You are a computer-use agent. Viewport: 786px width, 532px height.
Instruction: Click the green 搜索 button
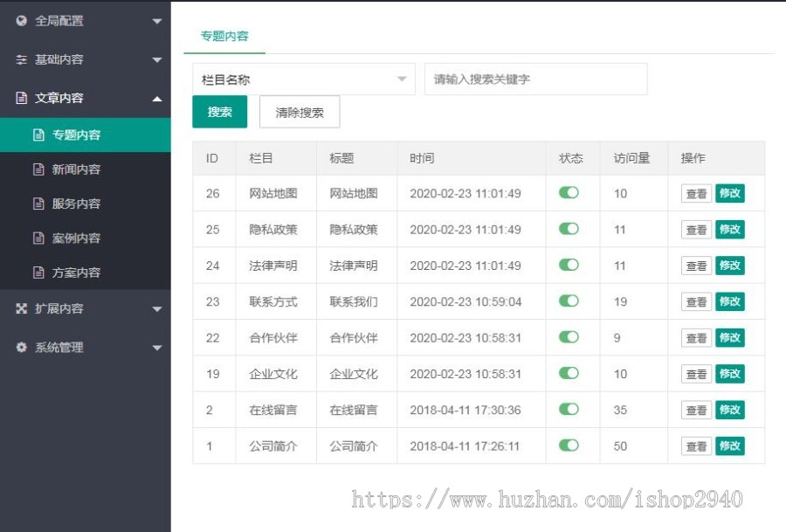click(x=219, y=112)
